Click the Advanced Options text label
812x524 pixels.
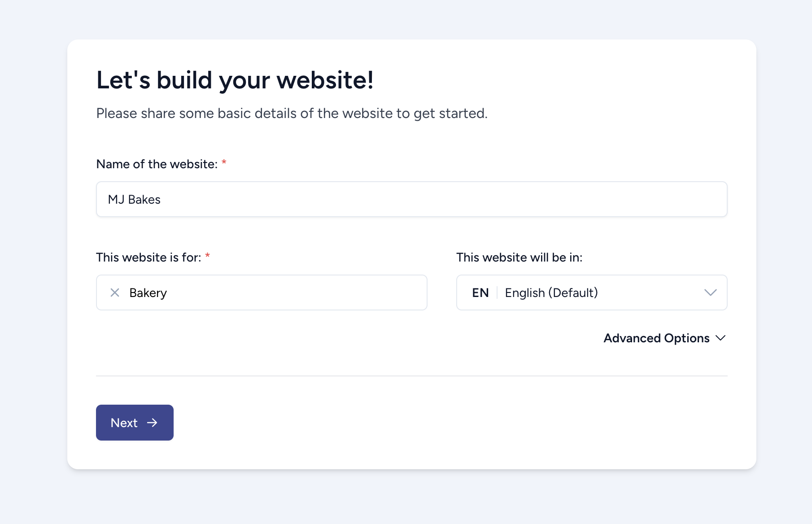(x=656, y=338)
